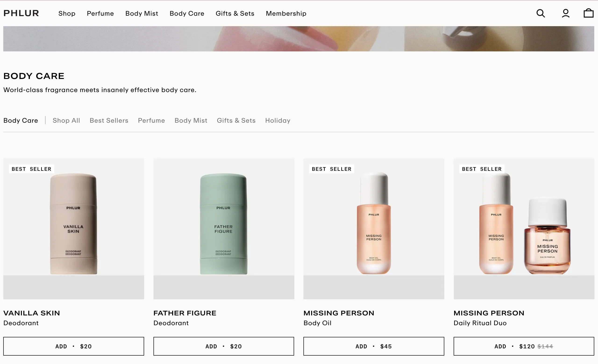Viewport: 598px width, 364px height.
Task: Switch to Best Sellers category tab
Action: click(x=109, y=121)
